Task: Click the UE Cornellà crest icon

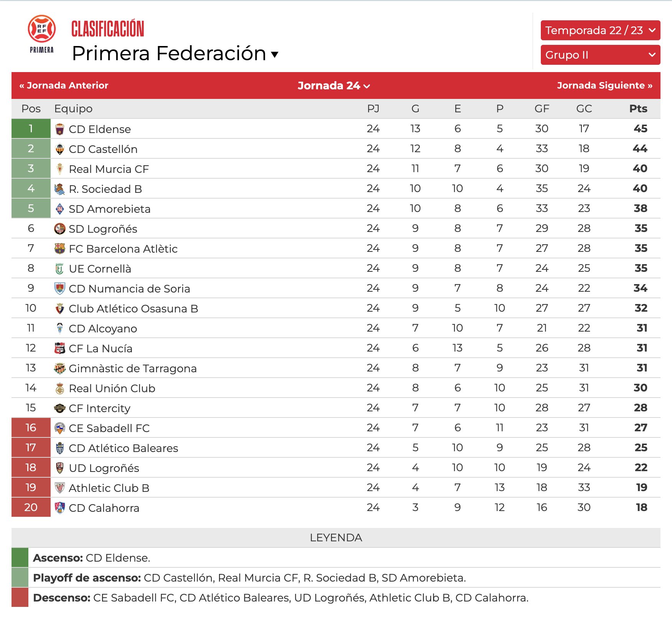Action: (59, 269)
